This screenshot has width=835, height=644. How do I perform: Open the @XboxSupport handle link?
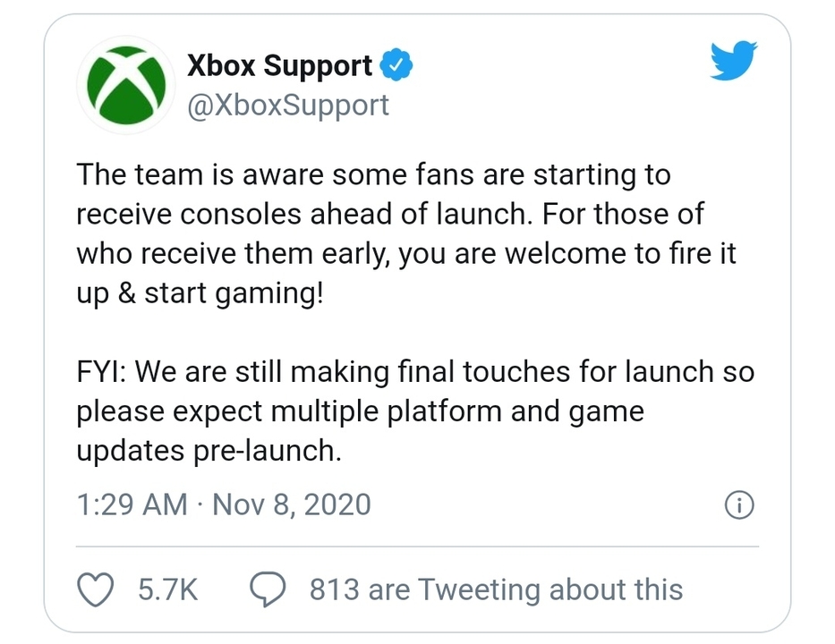click(x=288, y=106)
